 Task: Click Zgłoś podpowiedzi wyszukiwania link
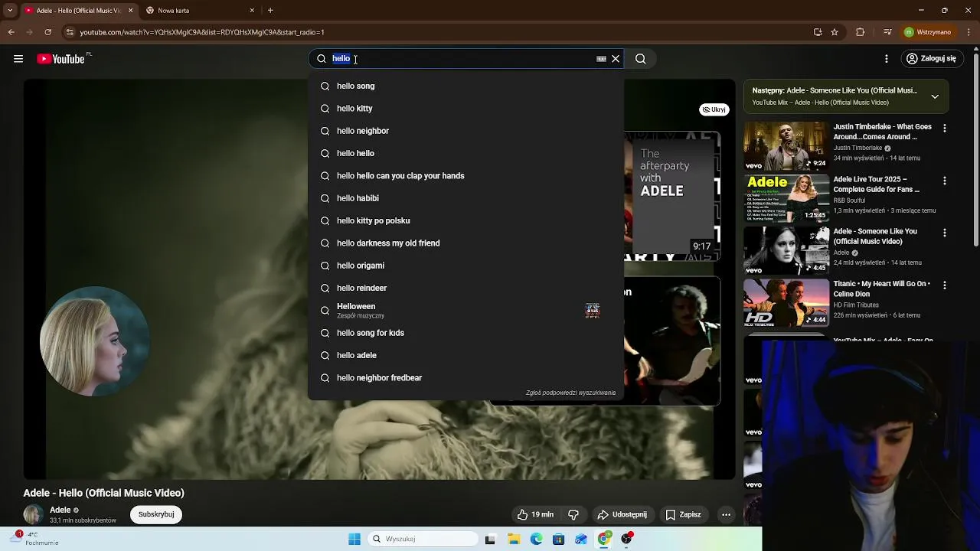[x=570, y=393]
